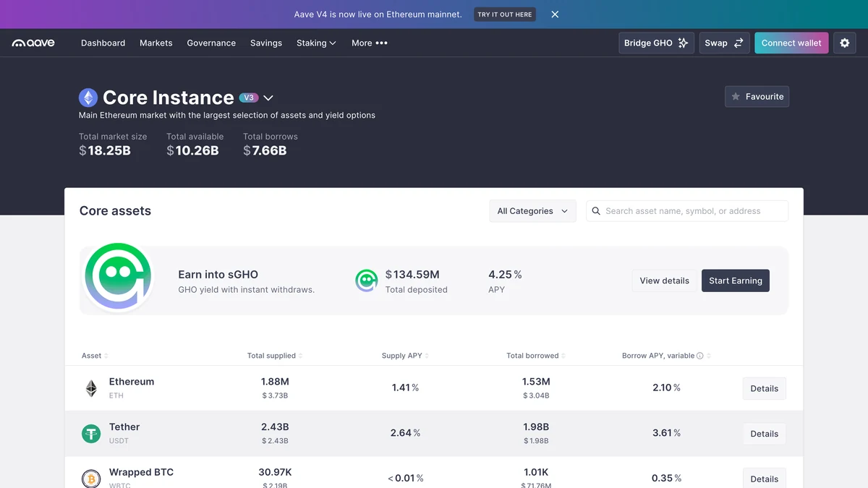868x488 pixels.
Task: Click Bridge GHO button
Action: click(x=656, y=43)
